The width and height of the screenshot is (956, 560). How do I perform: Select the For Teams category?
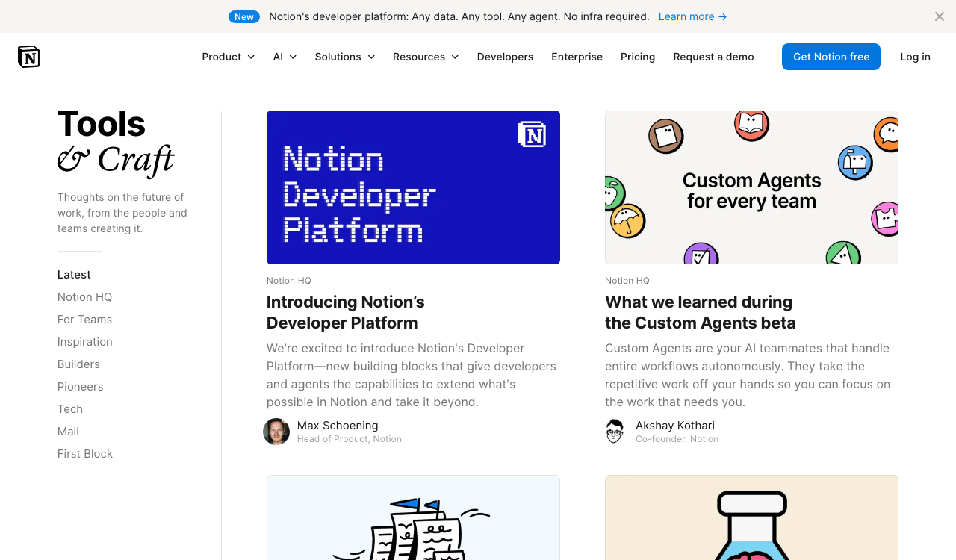[x=84, y=320]
